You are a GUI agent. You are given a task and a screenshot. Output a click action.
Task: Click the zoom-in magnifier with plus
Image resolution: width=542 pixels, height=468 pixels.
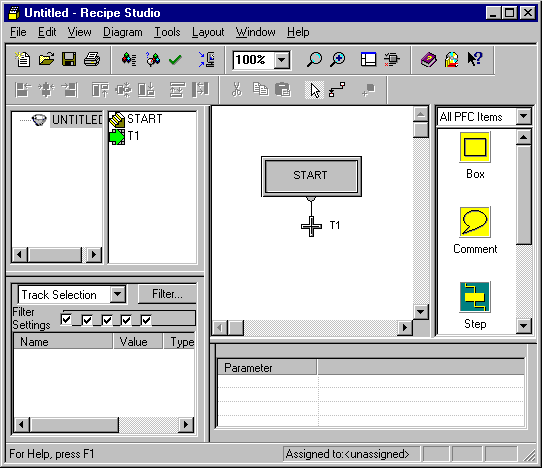click(337, 59)
